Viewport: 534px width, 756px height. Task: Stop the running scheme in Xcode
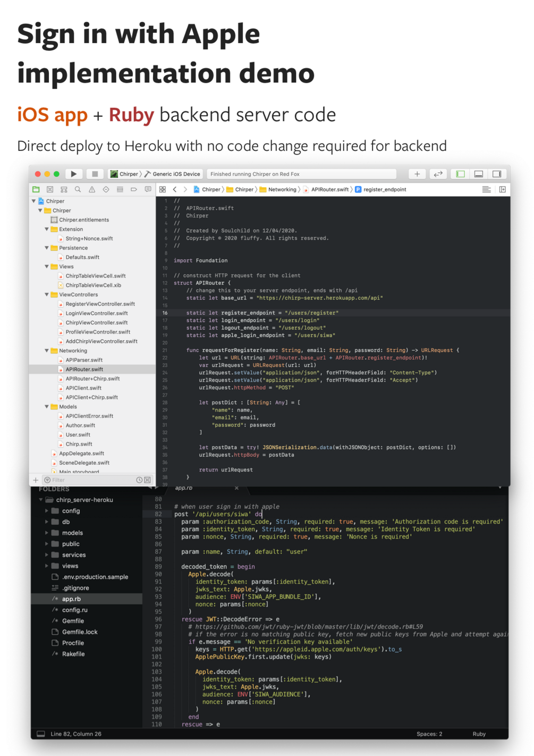[95, 174]
